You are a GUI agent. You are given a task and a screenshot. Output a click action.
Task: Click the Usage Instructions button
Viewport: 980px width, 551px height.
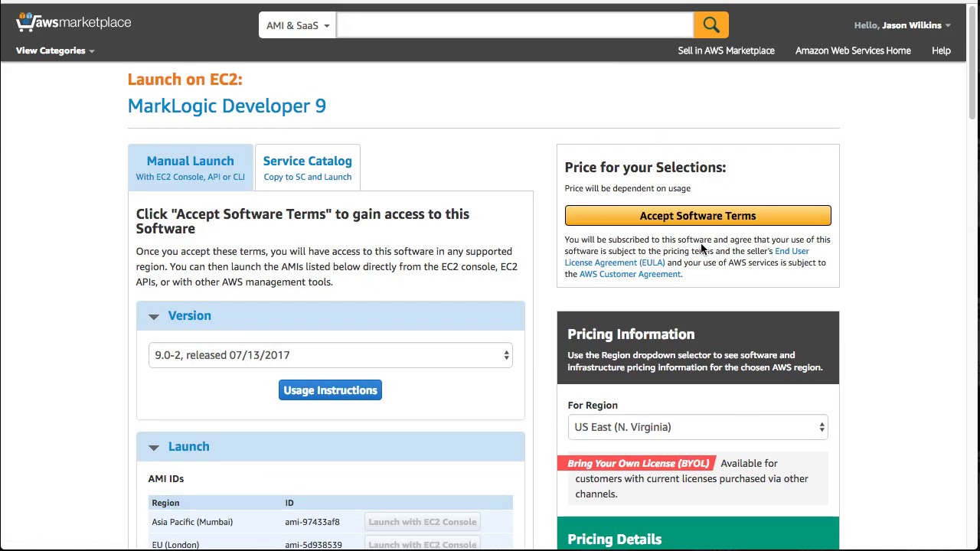coord(330,390)
